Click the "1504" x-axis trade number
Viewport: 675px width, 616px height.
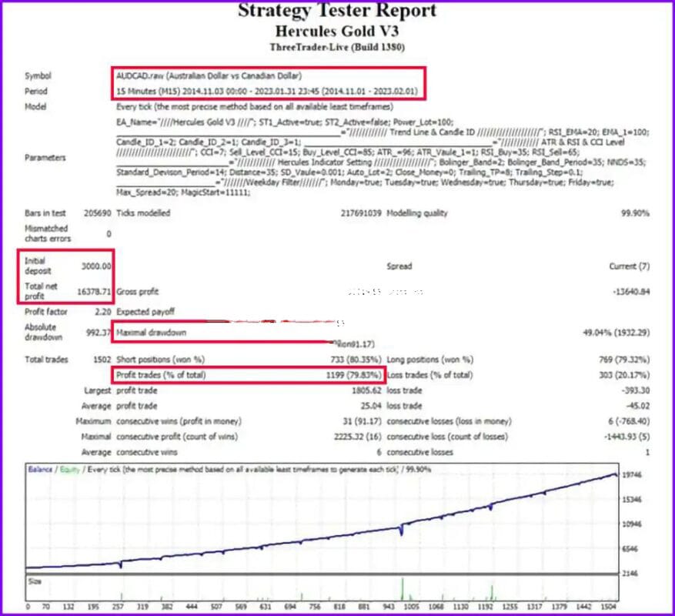[608, 607]
